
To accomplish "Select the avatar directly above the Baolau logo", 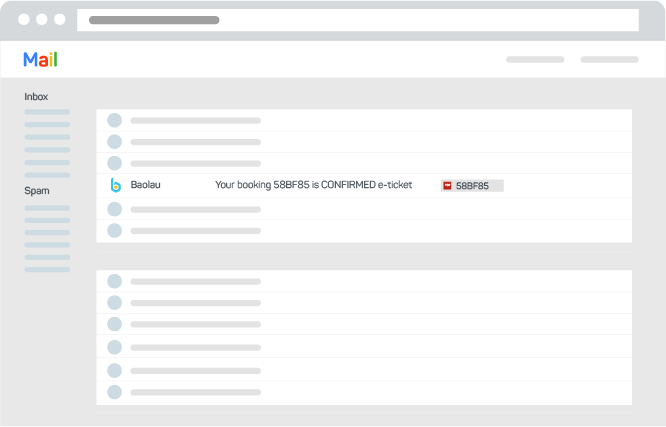I will pos(114,163).
